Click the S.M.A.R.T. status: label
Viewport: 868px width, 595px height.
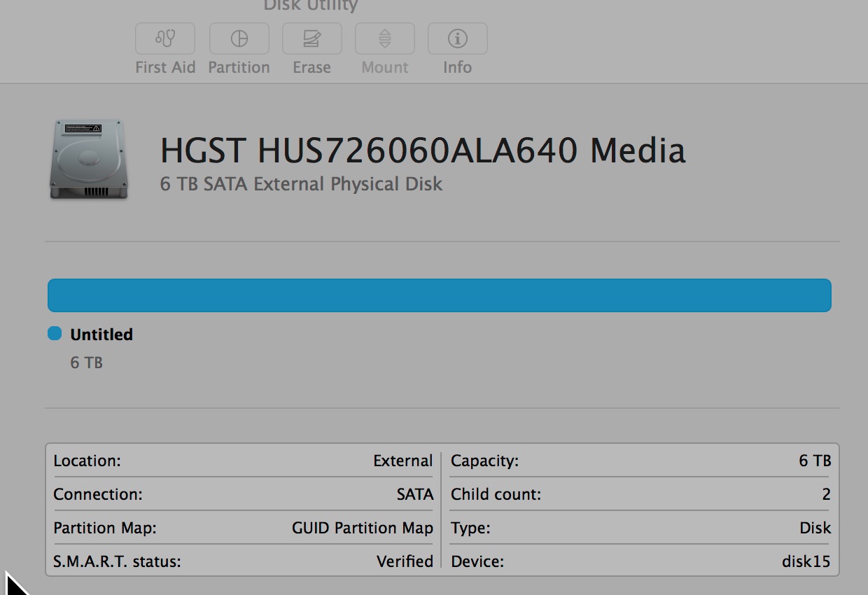click(117, 561)
